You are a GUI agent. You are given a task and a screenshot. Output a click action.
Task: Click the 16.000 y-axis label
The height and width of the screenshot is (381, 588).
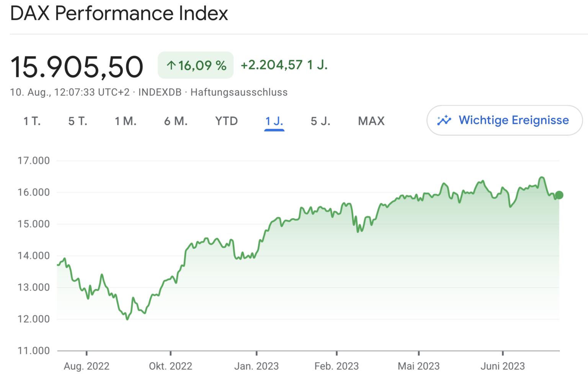(34, 192)
